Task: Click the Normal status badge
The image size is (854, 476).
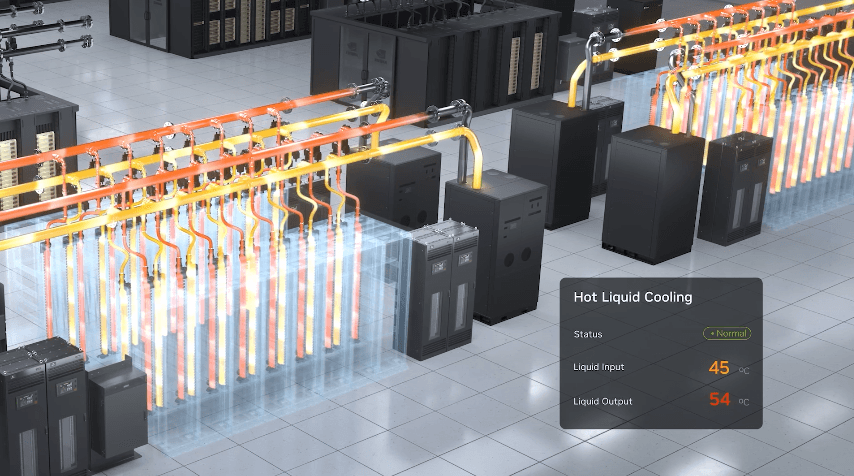Action: (727, 333)
